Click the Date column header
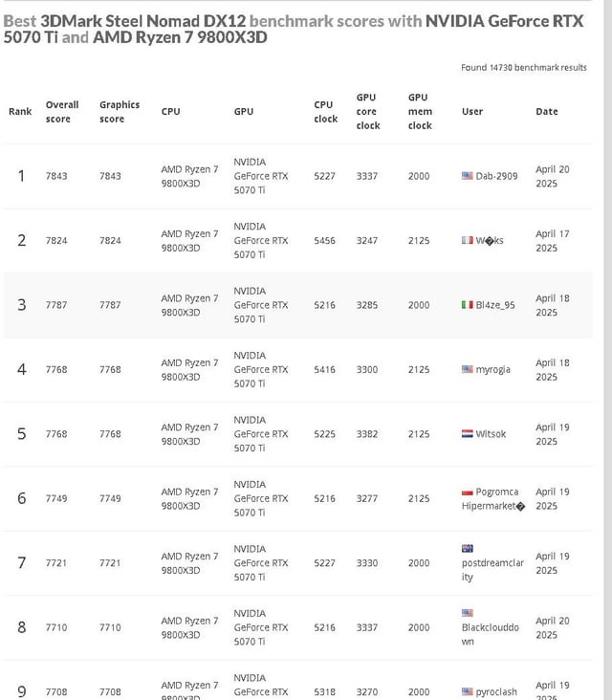This screenshot has width=612, height=700. (547, 112)
